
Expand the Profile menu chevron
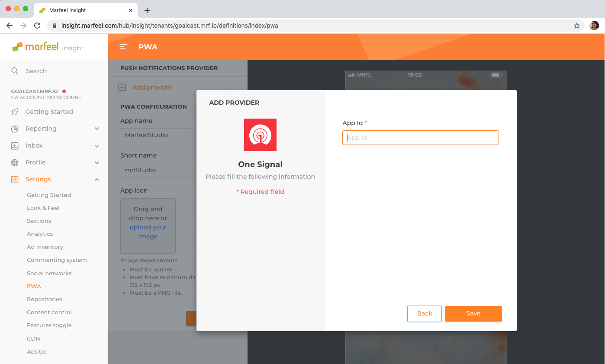coord(97,162)
